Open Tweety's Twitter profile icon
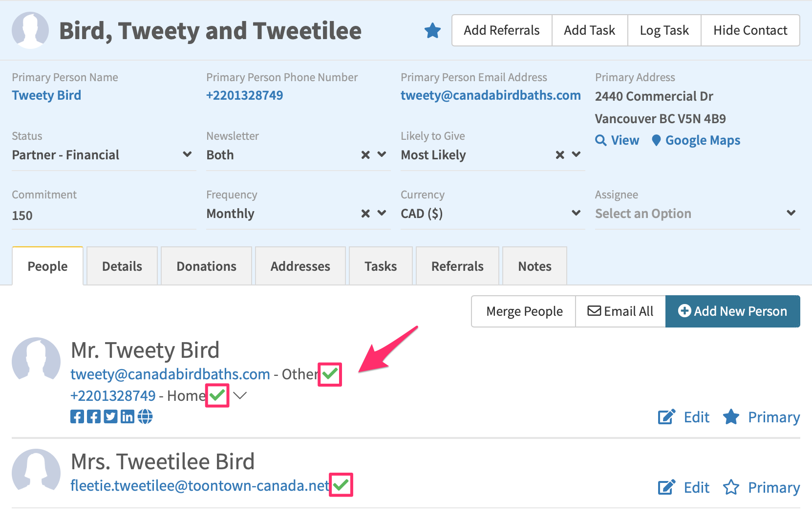This screenshot has width=812, height=524. [x=110, y=416]
